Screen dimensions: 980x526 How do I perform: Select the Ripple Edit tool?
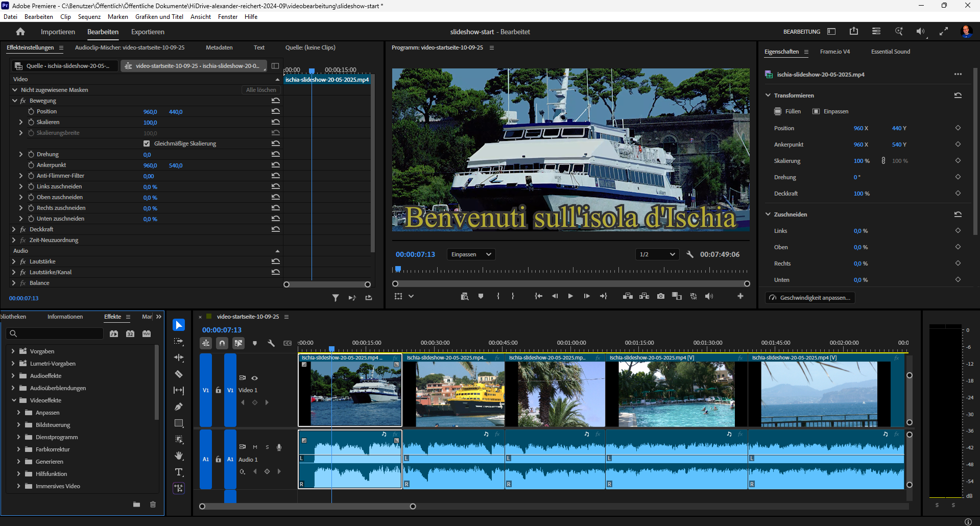[x=179, y=358]
